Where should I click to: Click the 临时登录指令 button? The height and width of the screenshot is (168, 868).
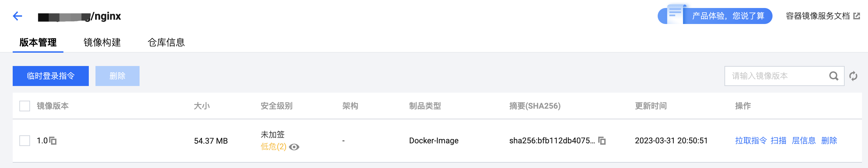pyautogui.click(x=50, y=76)
